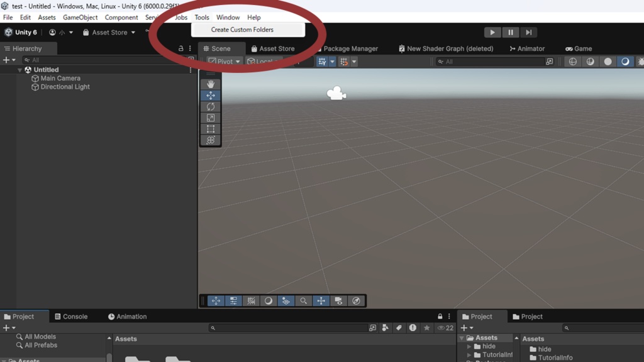Toggle scene lighting in the Scene view
Screen dimensions: 644x362
(269, 301)
